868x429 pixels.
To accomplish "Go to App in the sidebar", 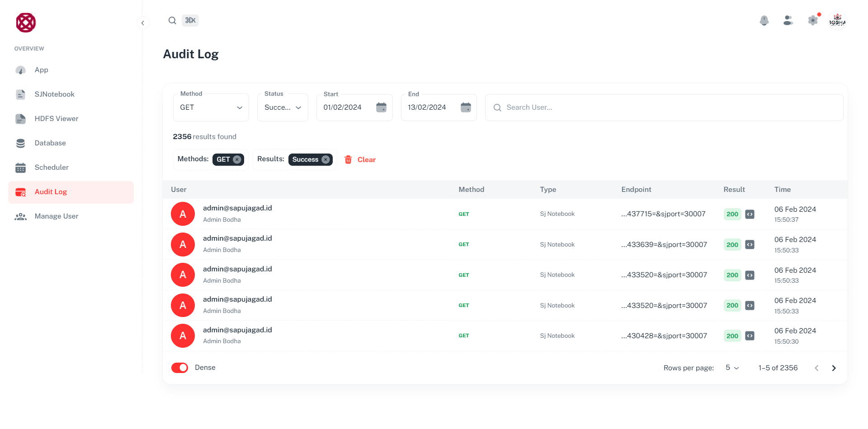I will (x=71, y=70).
